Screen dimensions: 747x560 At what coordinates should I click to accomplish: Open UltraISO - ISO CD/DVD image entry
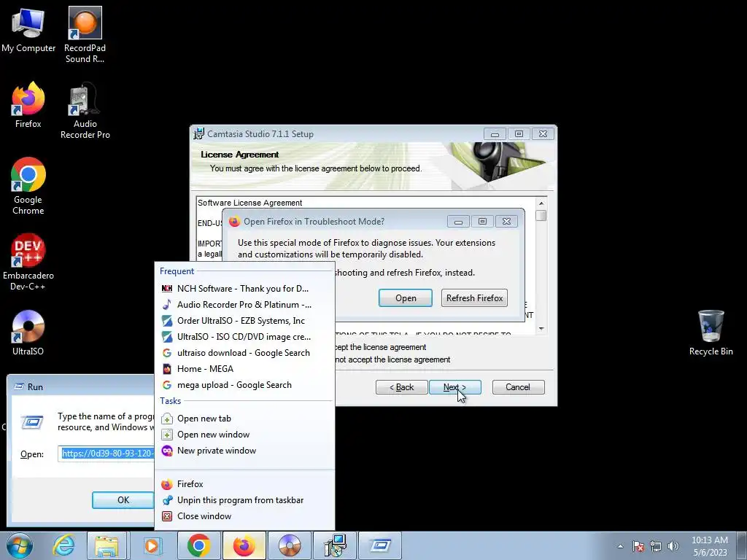click(244, 337)
